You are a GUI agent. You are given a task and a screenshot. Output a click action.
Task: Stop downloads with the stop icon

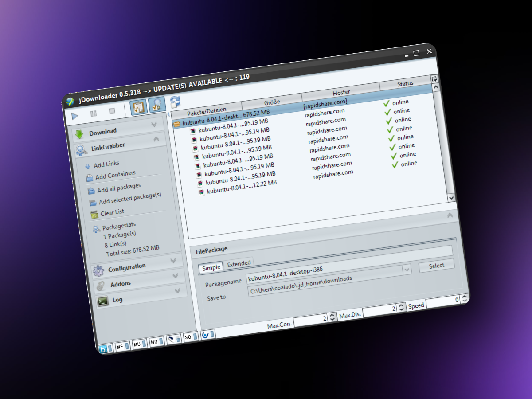[x=112, y=111]
